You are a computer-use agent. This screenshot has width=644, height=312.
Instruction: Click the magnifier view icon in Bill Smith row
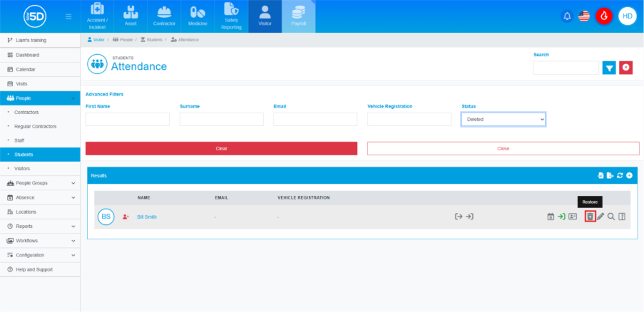(x=611, y=217)
